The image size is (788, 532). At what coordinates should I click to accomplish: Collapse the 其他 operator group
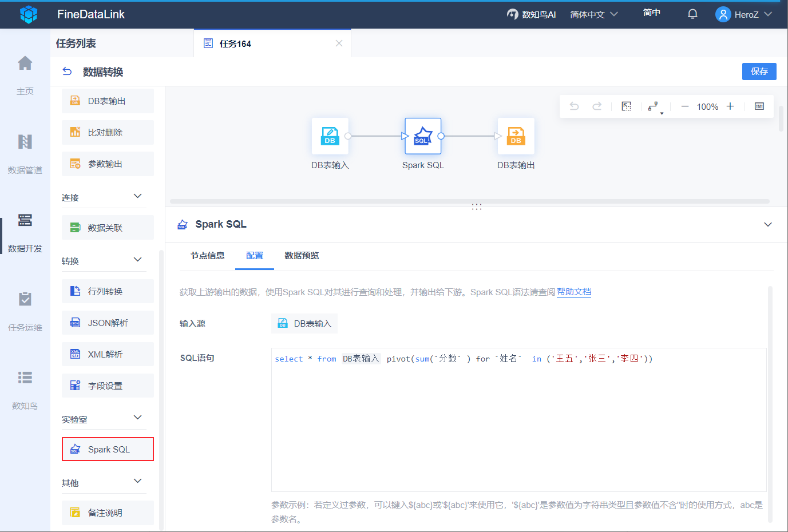coord(137,481)
